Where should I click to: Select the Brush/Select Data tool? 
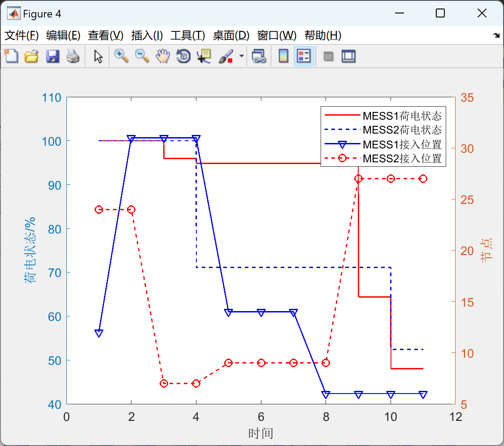click(x=224, y=56)
